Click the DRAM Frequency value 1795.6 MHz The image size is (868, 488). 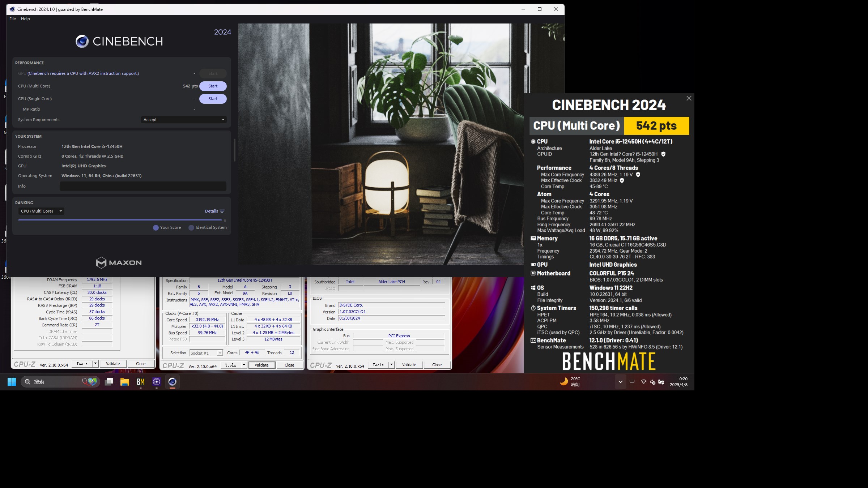tap(97, 280)
